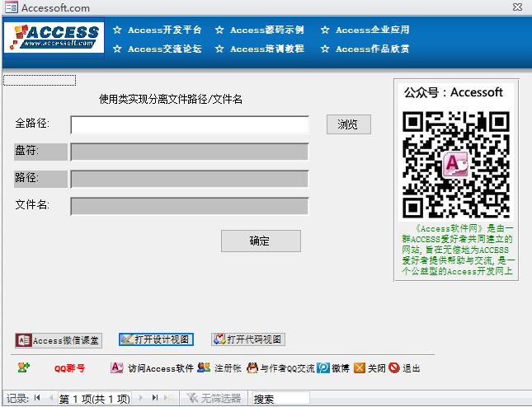This screenshot has width=532, height=407.
Task: Click the Accessoft QR code image
Action: 456,165
